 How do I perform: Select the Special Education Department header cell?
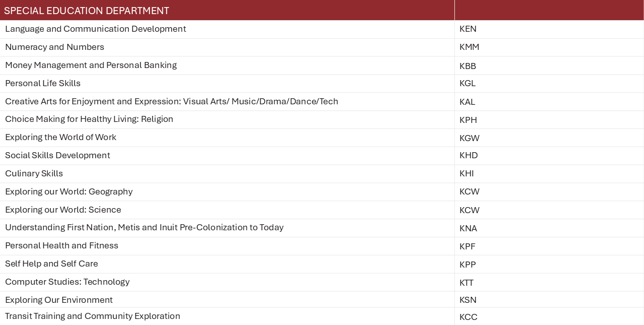click(x=227, y=10)
